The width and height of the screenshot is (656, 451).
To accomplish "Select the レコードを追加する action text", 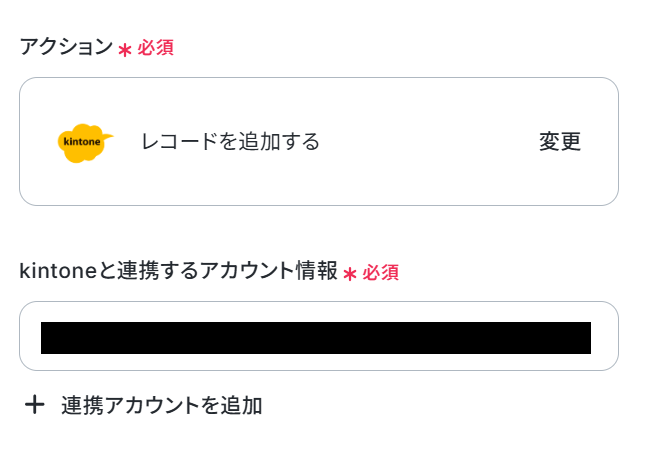I will 230,142.
